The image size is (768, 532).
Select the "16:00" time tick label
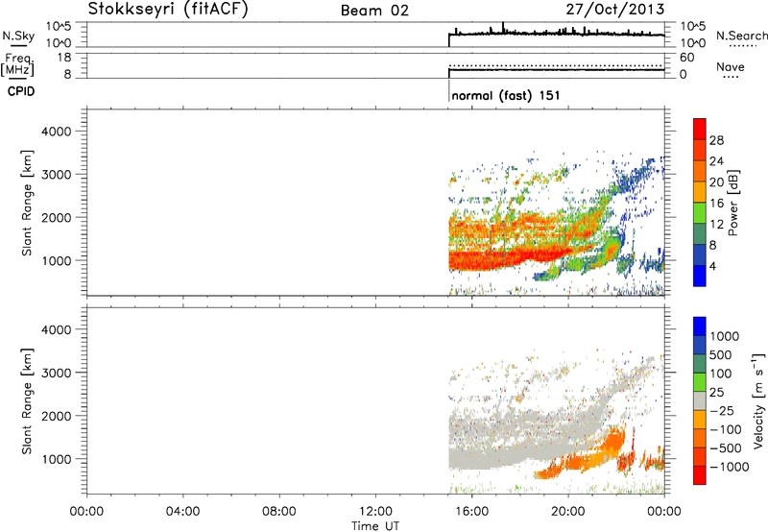click(x=471, y=512)
